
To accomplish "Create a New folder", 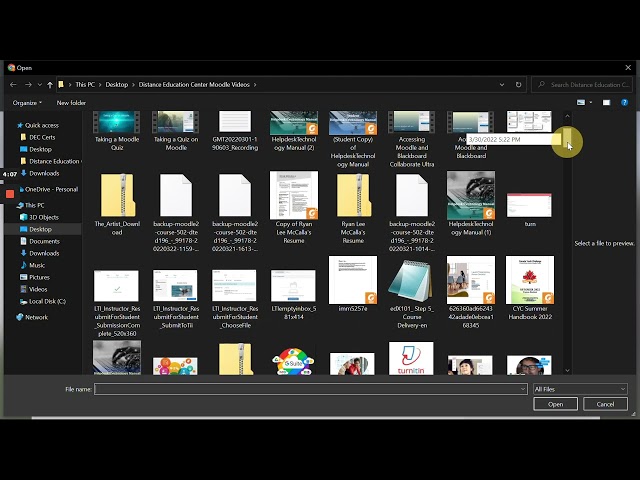I will [71, 102].
